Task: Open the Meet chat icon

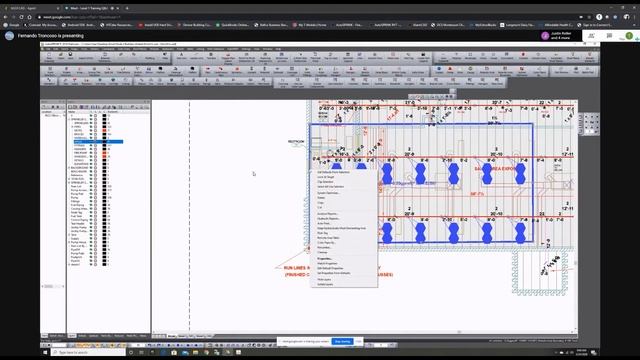Action: 609,36
